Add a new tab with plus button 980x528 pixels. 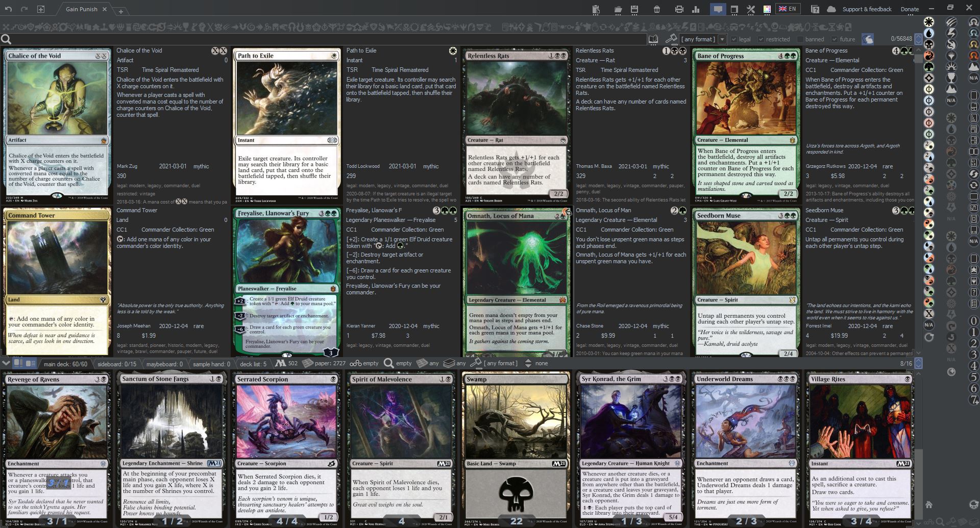coord(121,11)
